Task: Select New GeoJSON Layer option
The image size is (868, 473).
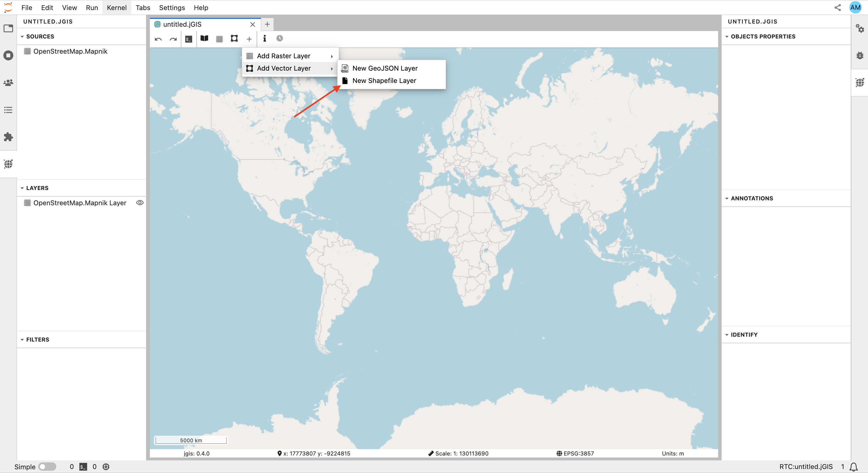Action: (x=384, y=68)
